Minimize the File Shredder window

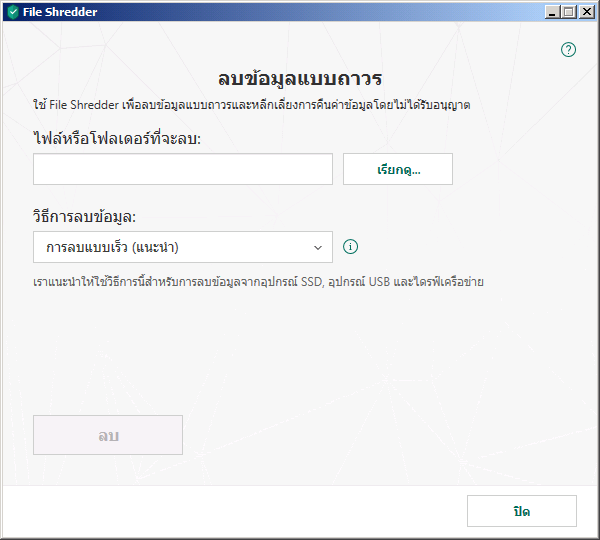click(552, 12)
